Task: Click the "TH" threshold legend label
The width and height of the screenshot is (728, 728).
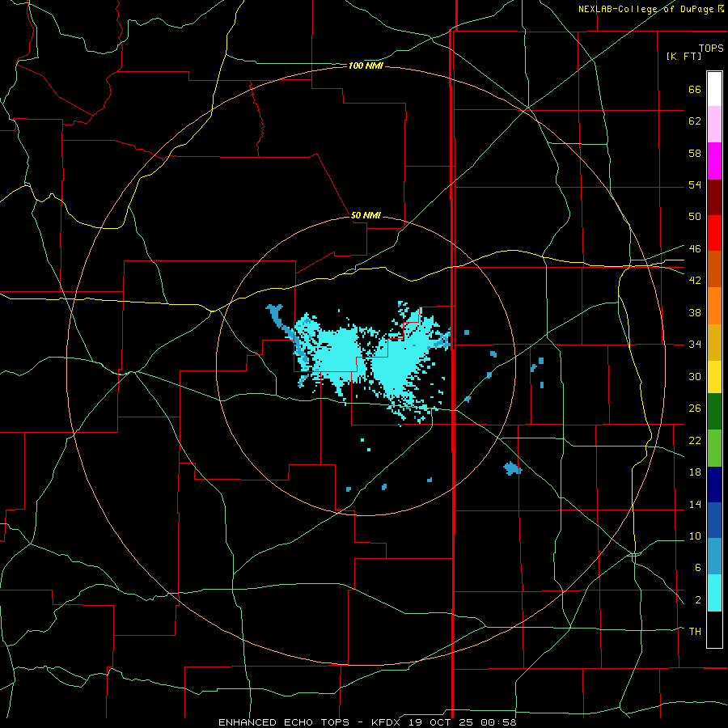Action: click(695, 632)
